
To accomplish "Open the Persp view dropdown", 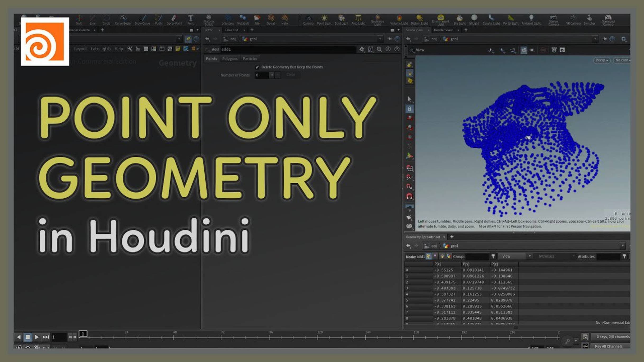I will click(x=602, y=60).
